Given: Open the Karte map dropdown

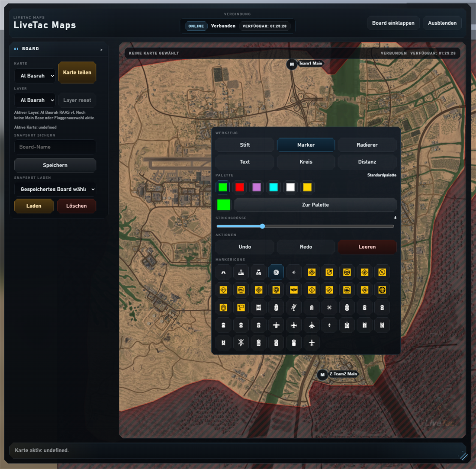Looking at the screenshot, I should pos(35,76).
